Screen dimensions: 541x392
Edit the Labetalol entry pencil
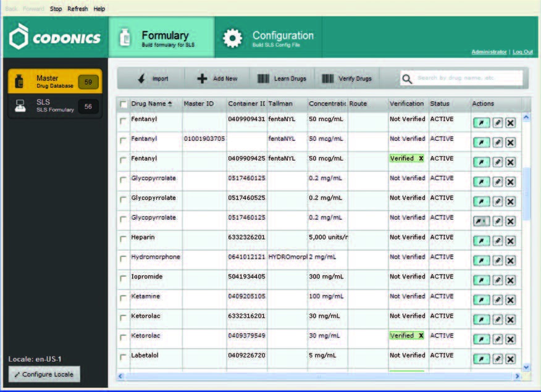pyautogui.click(x=497, y=358)
